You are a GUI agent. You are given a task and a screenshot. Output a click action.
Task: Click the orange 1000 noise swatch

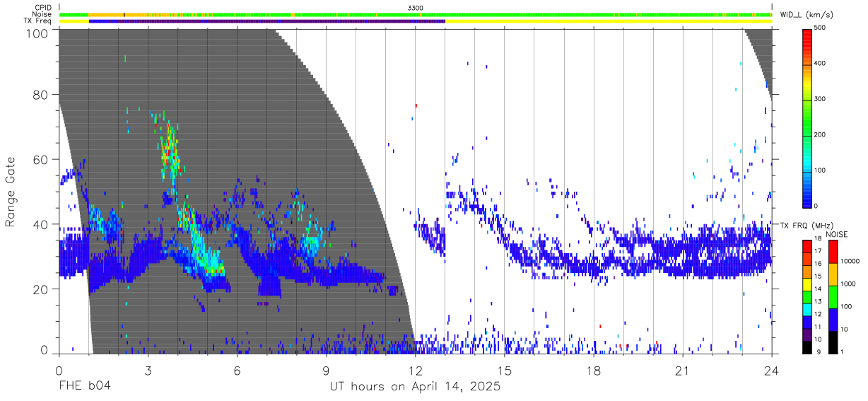(x=832, y=274)
